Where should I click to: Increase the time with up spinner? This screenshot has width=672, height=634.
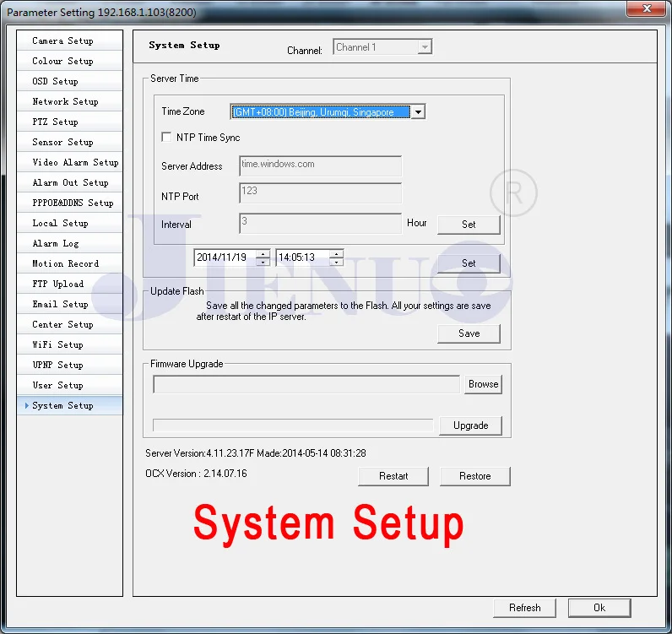[337, 253]
